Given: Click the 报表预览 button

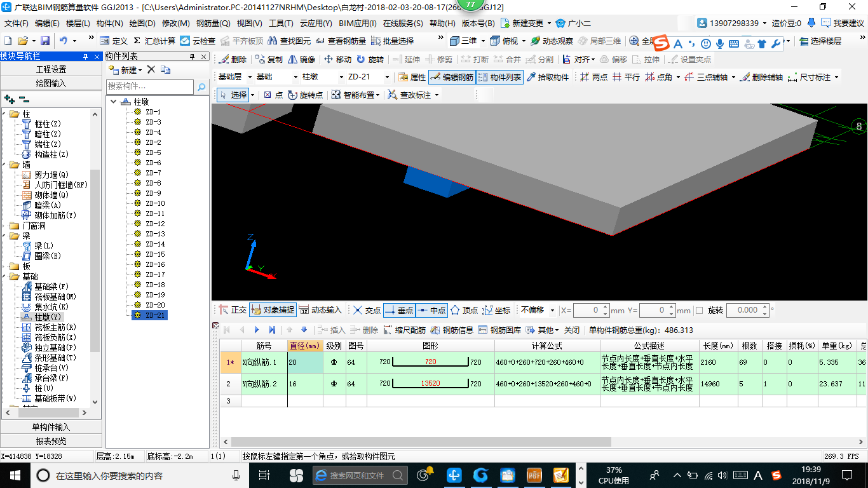Looking at the screenshot, I should [x=51, y=441].
